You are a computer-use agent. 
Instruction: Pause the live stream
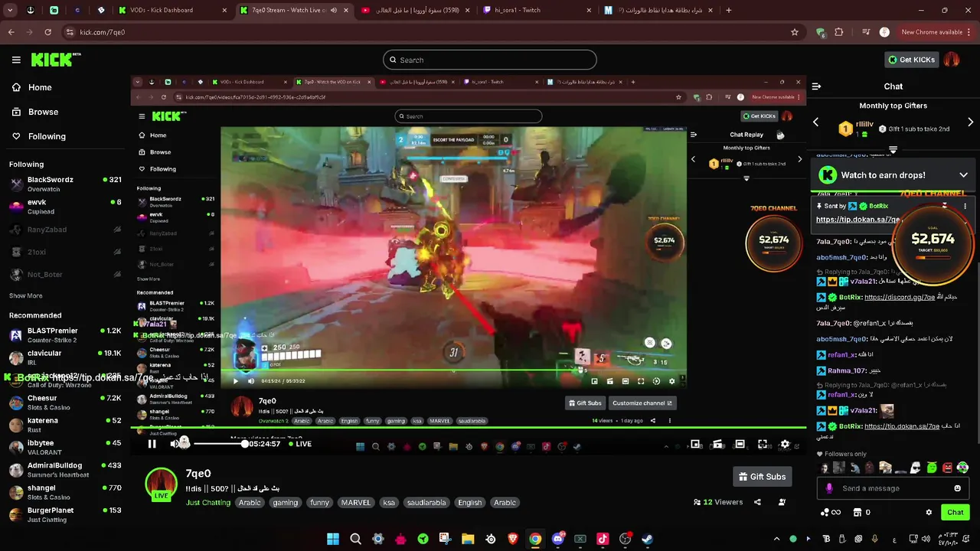(152, 444)
